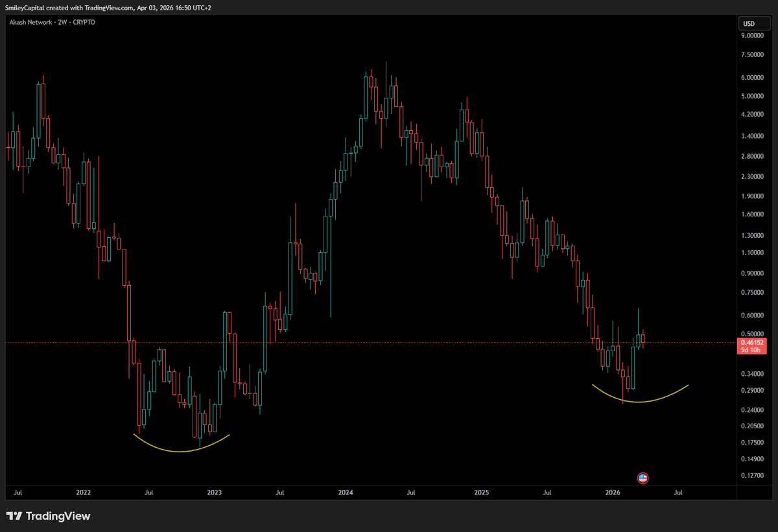
Task: Click the US flag event marker
Action: [642, 478]
